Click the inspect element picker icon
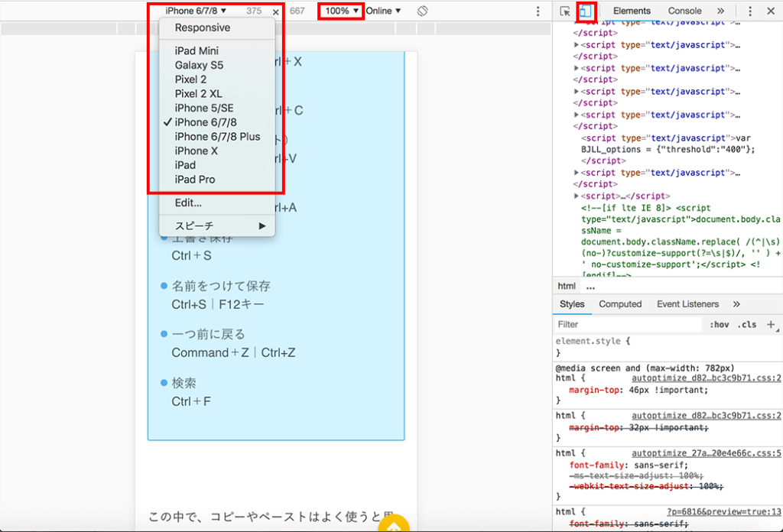The height and width of the screenshot is (532, 783). pos(565,11)
